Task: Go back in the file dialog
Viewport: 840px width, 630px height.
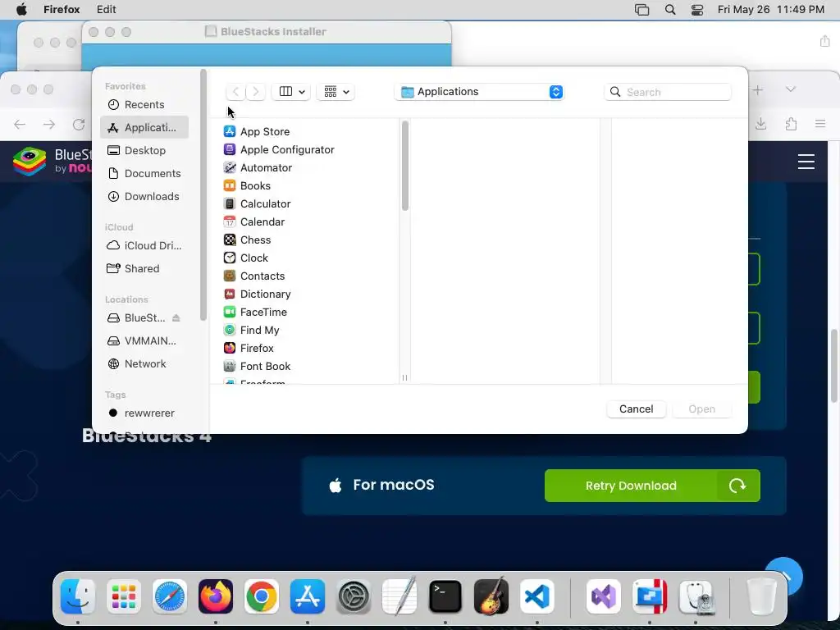Action: [x=235, y=92]
